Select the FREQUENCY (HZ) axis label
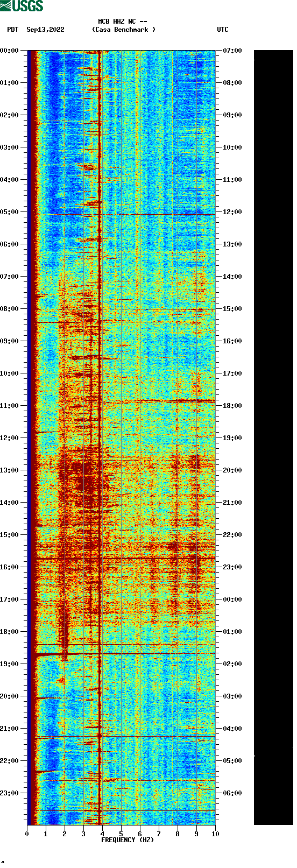The height and width of the screenshot is (868, 297). 128,840
